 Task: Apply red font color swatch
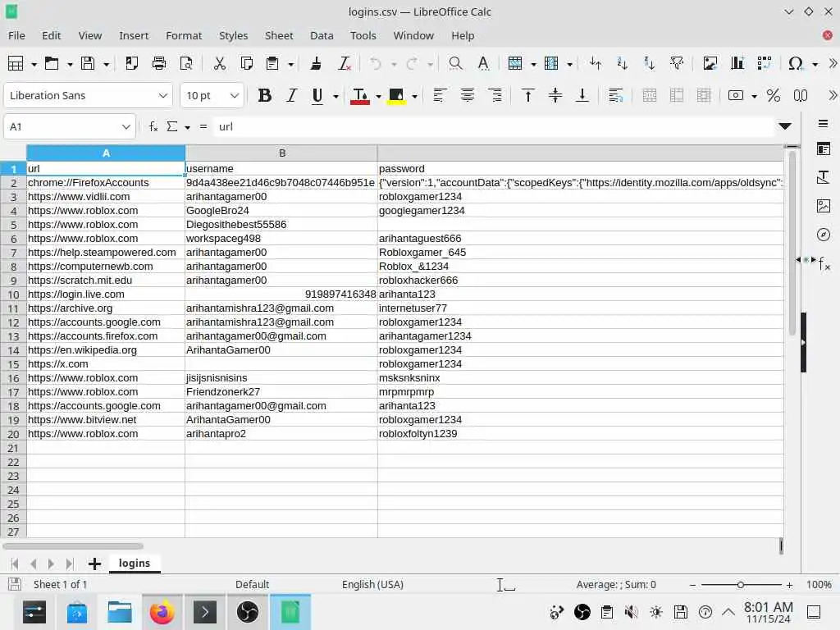click(x=360, y=96)
